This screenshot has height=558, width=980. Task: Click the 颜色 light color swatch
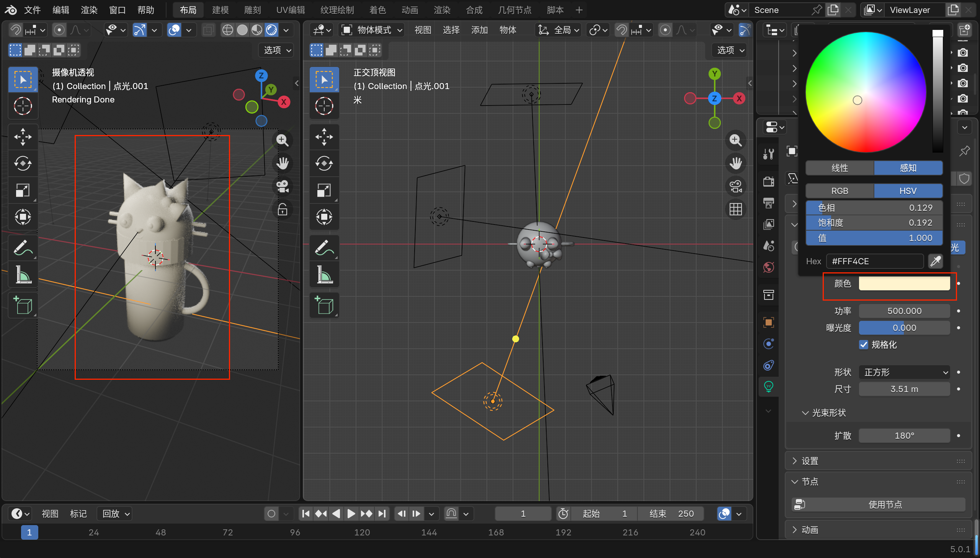[x=904, y=284]
